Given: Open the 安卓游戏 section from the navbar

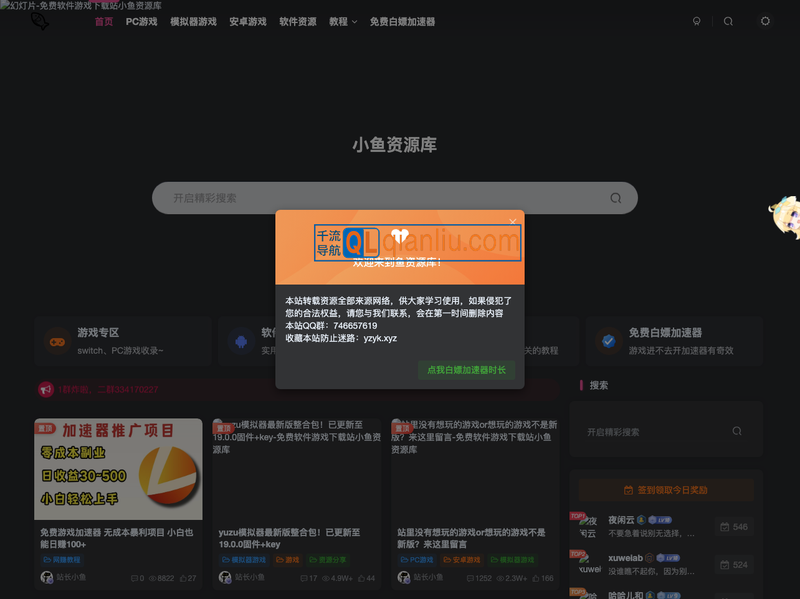Looking at the screenshot, I should 247,21.
